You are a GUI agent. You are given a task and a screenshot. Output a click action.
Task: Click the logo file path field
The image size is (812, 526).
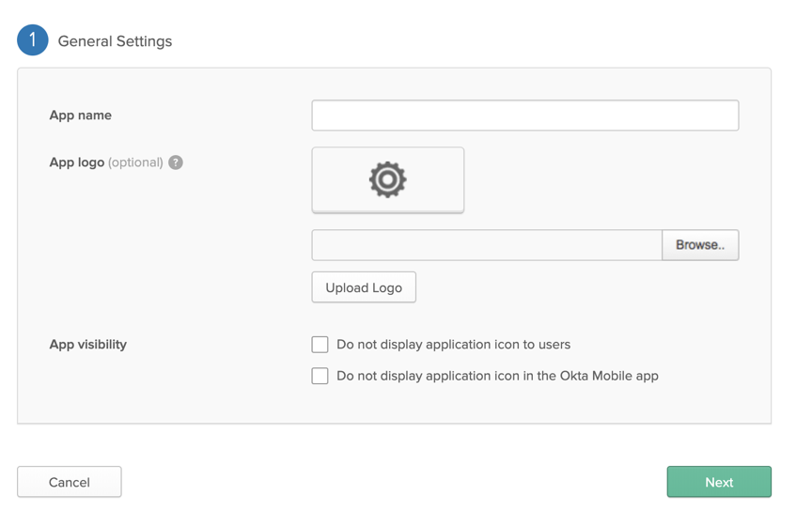487,245
